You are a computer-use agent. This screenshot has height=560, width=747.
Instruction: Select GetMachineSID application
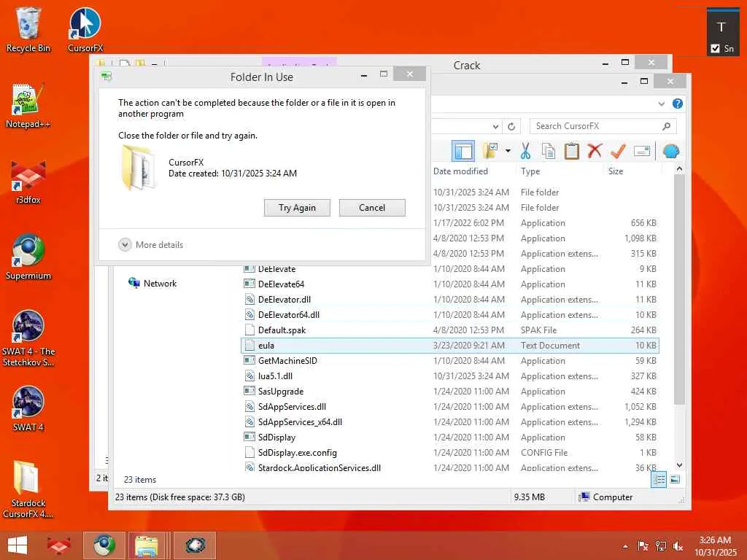pos(449,360)
